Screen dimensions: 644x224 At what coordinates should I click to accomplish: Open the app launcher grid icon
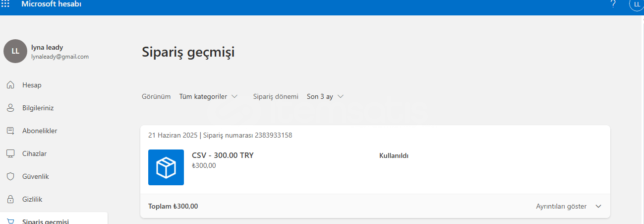point(5,4)
